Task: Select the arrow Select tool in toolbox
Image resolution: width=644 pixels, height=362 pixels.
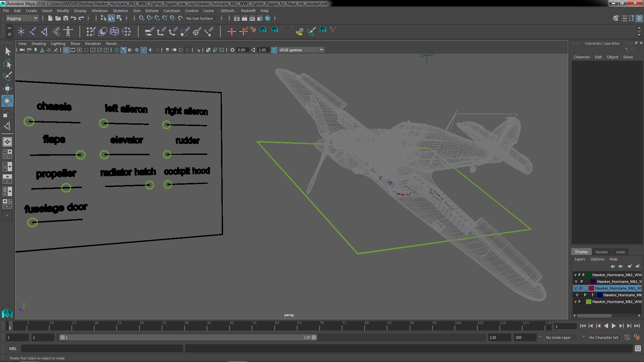Action: click(x=7, y=51)
